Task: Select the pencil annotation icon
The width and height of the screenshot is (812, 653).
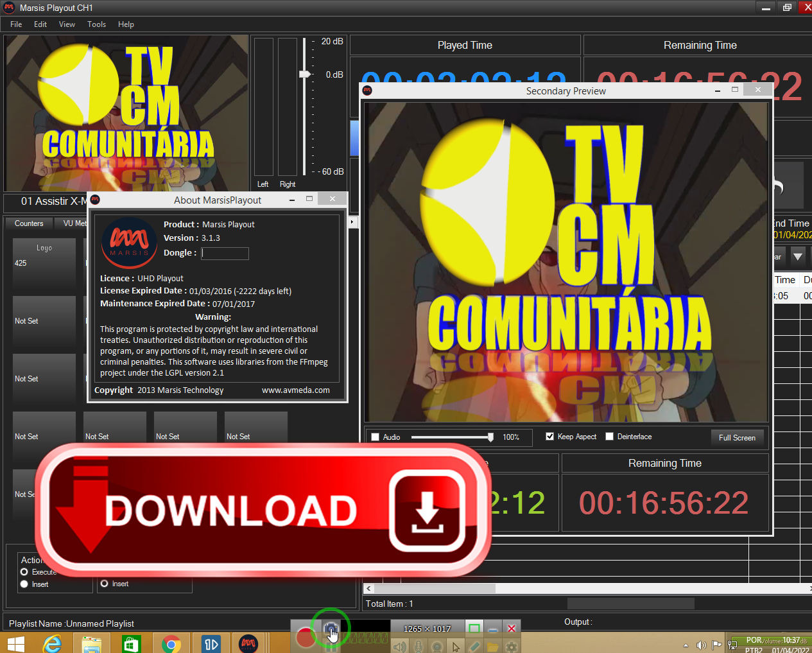Action: pos(474,646)
